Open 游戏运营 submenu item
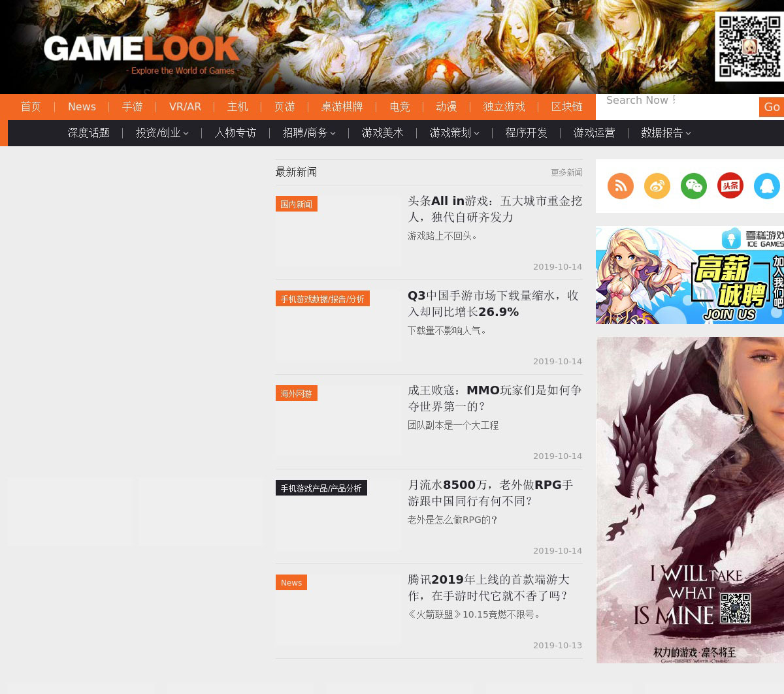 (x=594, y=133)
